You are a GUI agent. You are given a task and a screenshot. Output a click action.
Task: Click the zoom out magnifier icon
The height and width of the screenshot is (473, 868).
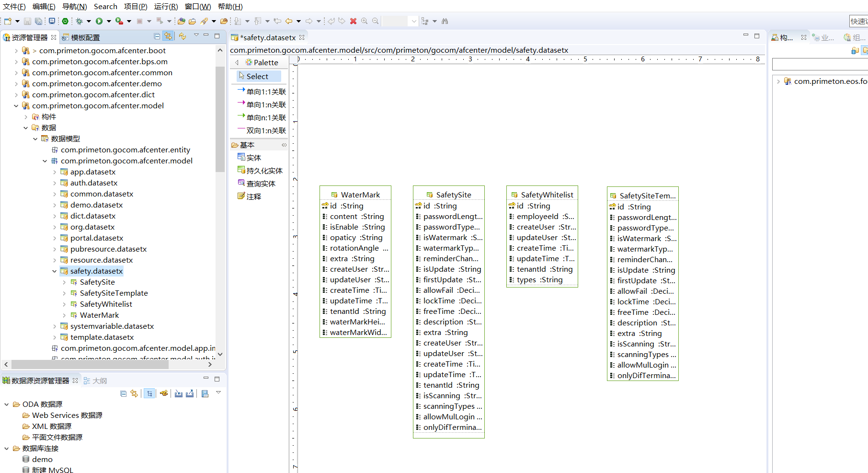376,21
